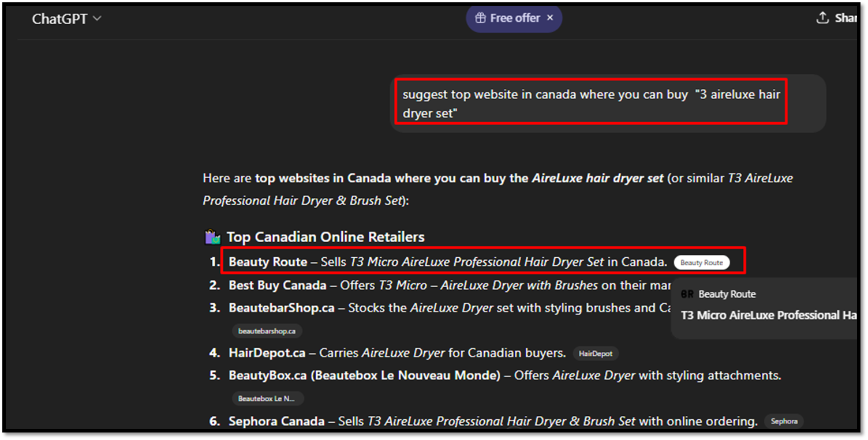Image resolution: width=868 pixels, height=440 pixels.
Task: Open the Sephora citation chip
Action: click(x=783, y=422)
